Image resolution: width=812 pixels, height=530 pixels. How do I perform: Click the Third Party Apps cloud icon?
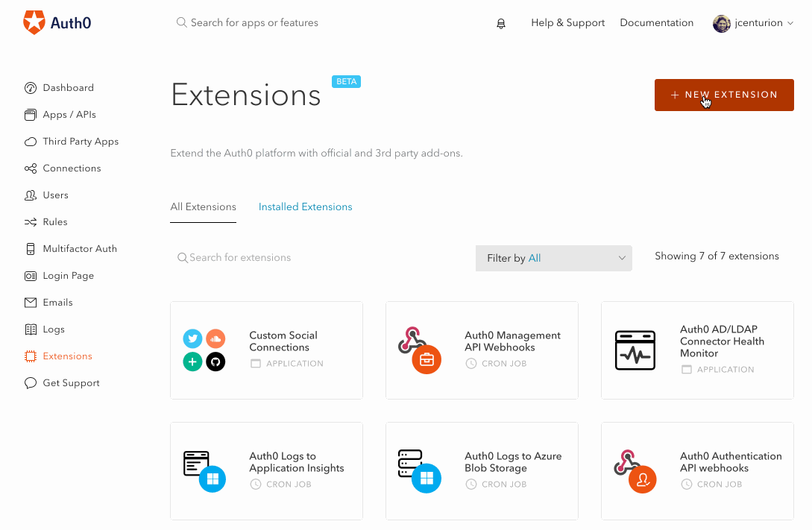point(31,142)
